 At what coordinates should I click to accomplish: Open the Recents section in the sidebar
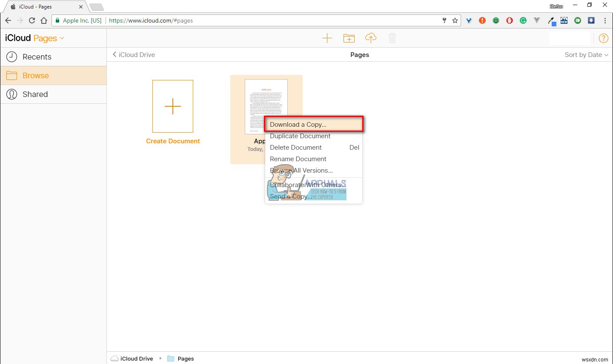[53, 57]
